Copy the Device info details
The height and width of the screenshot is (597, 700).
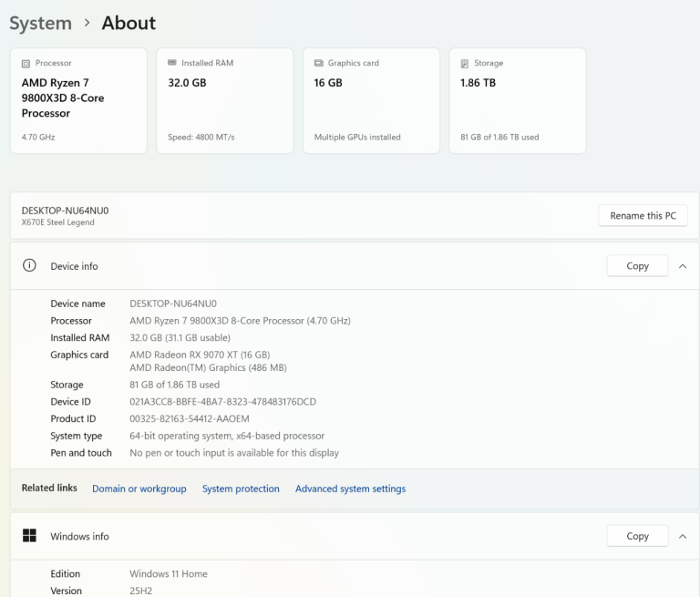(x=637, y=266)
